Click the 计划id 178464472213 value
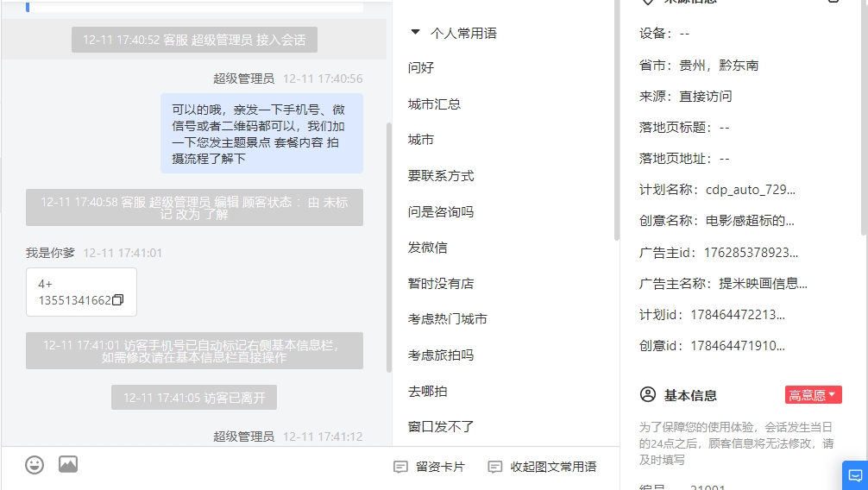The height and width of the screenshot is (490, 868). pyautogui.click(x=738, y=315)
